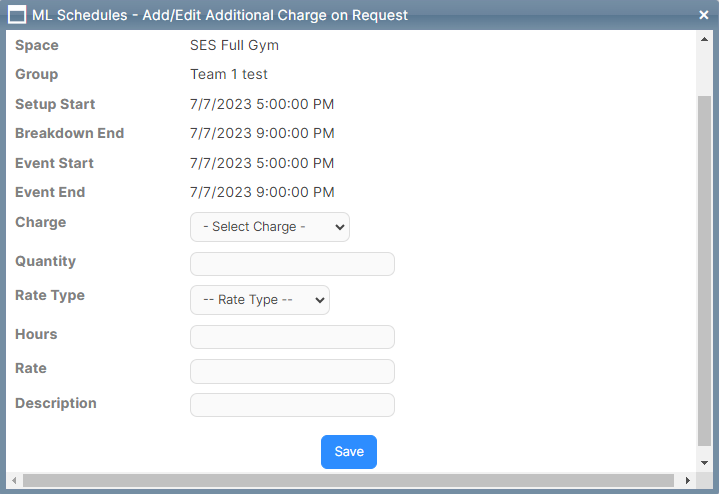Click the horizontal scrollbar right arrow

[687, 480]
